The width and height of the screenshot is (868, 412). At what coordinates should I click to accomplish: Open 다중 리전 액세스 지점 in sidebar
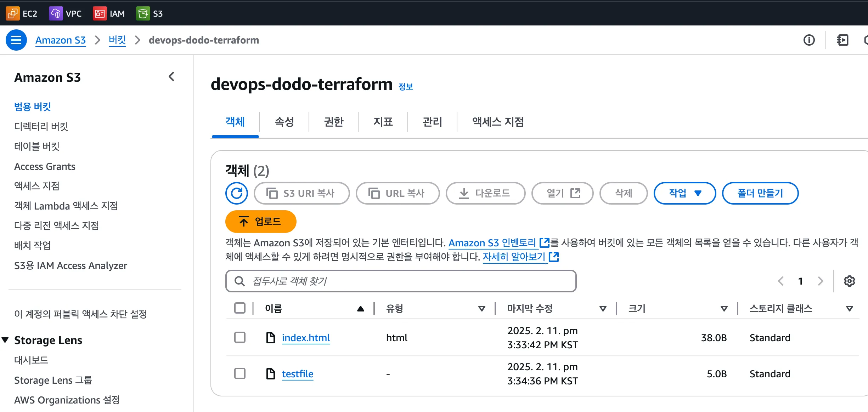[57, 225]
